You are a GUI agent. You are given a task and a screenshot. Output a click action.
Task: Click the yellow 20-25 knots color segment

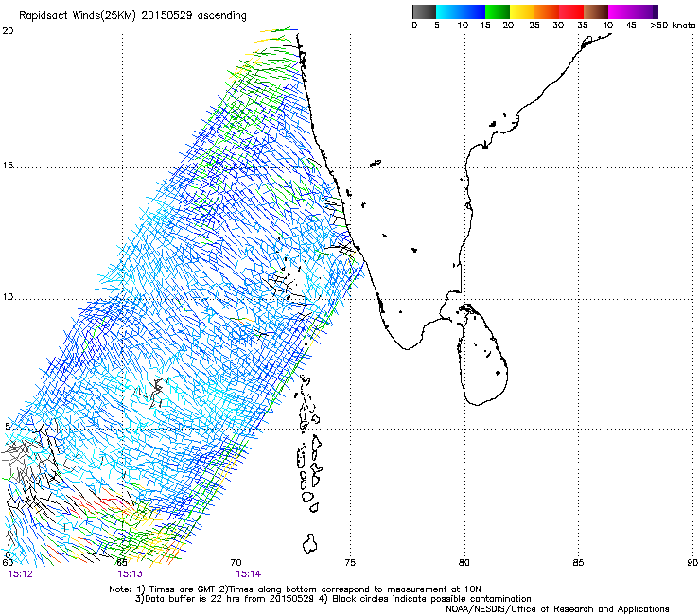click(522, 11)
